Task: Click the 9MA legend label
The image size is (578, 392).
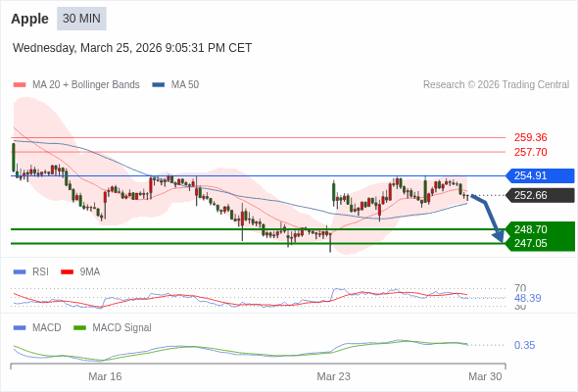Action: coord(90,272)
